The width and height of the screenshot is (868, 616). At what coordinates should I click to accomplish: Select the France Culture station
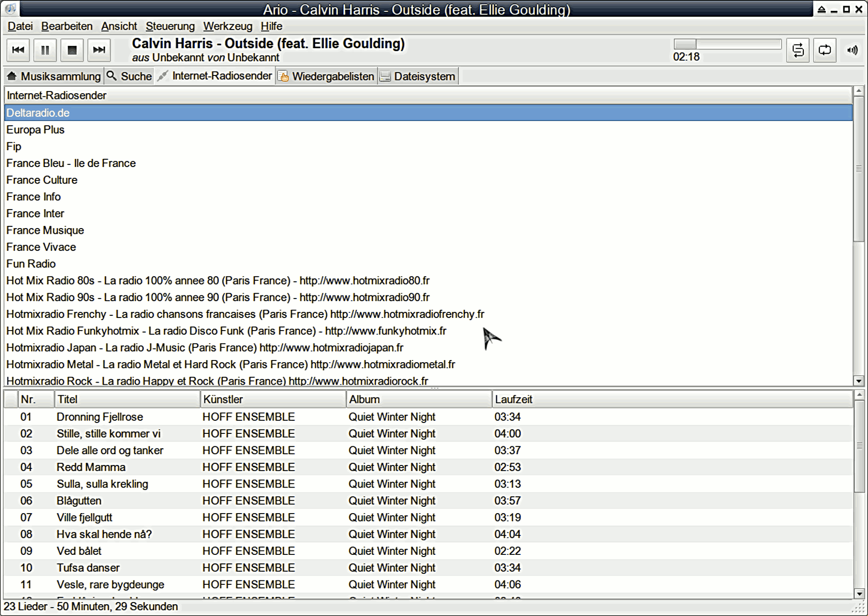coord(428,180)
